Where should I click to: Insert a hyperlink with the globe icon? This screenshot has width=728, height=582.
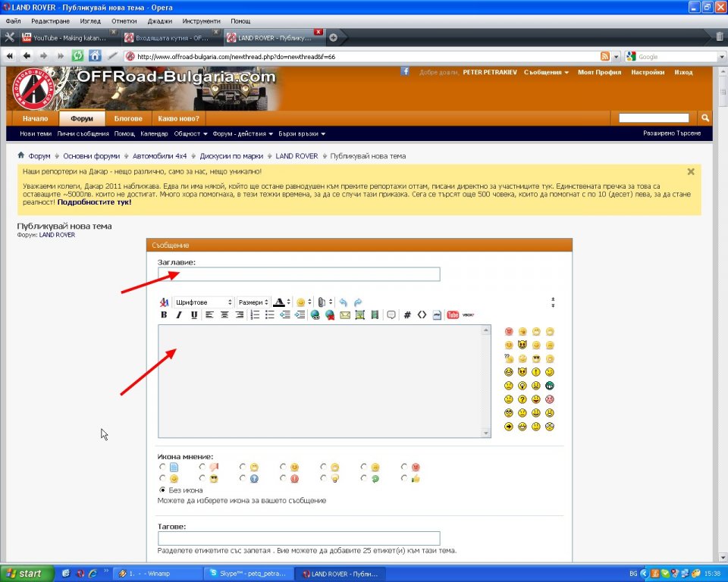coord(315,315)
